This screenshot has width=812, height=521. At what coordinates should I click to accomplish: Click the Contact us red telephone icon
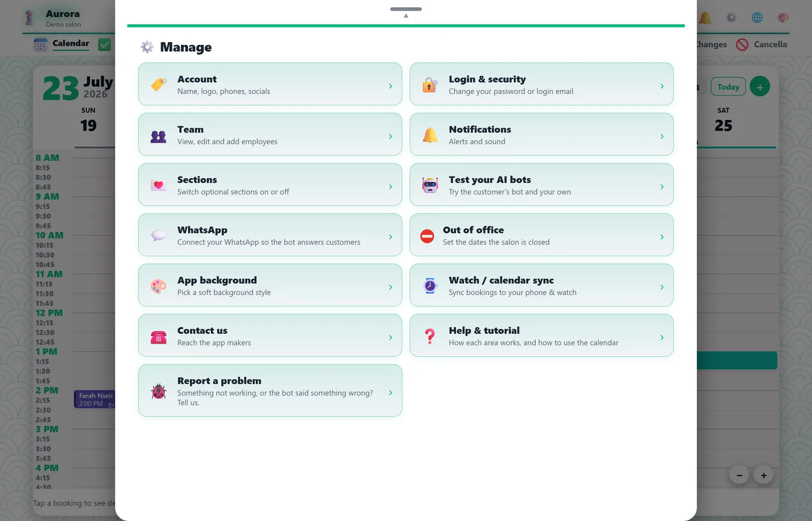tap(158, 337)
